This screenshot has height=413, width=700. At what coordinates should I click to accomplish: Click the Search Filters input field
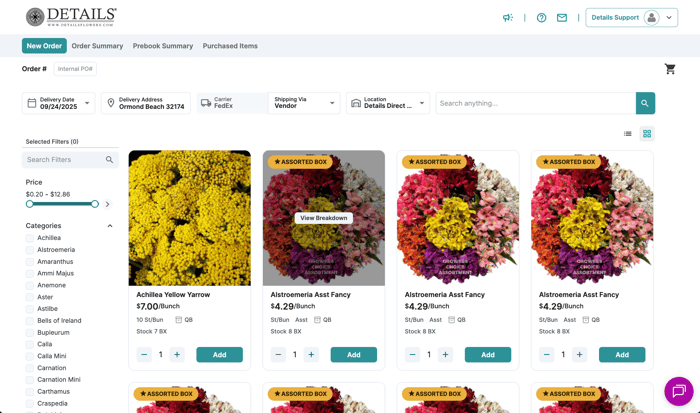[x=64, y=160]
